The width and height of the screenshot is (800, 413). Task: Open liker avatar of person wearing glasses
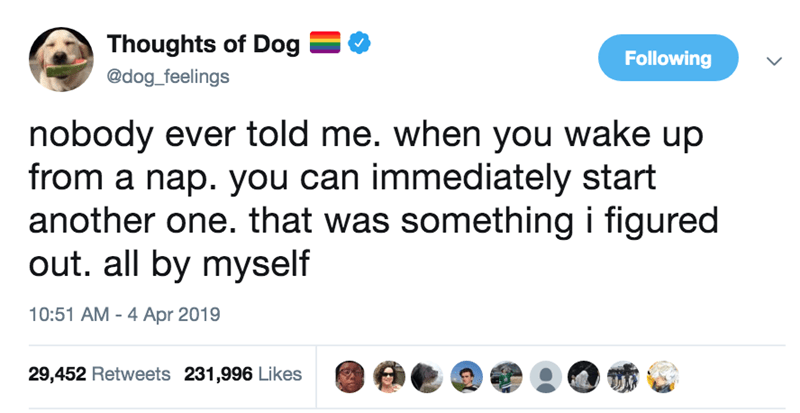pyautogui.click(x=349, y=377)
